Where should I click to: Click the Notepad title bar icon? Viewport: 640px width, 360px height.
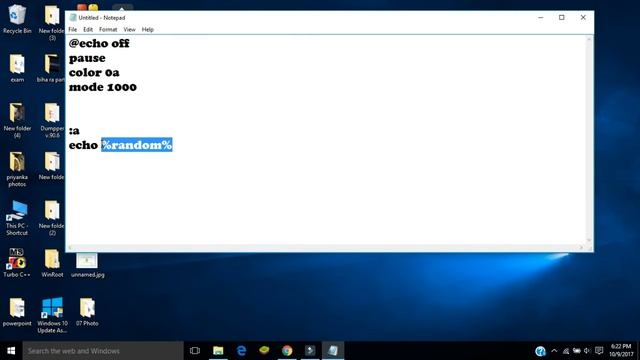tap(73, 18)
